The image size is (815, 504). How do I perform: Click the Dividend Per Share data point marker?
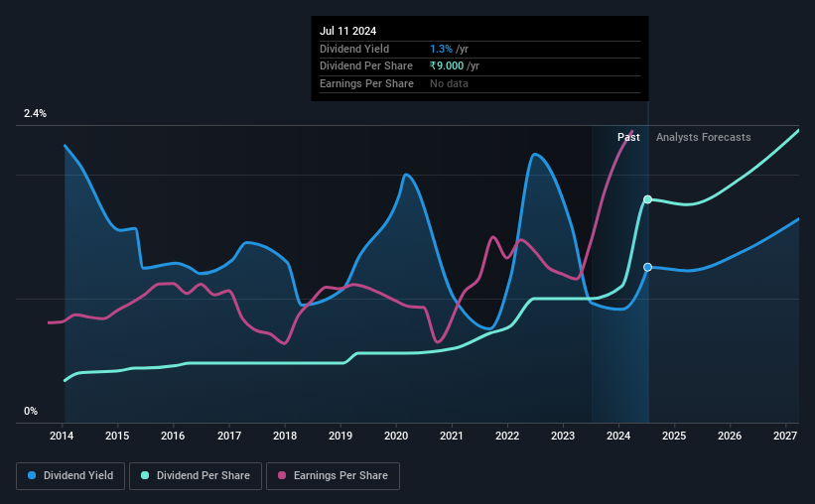coord(647,199)
